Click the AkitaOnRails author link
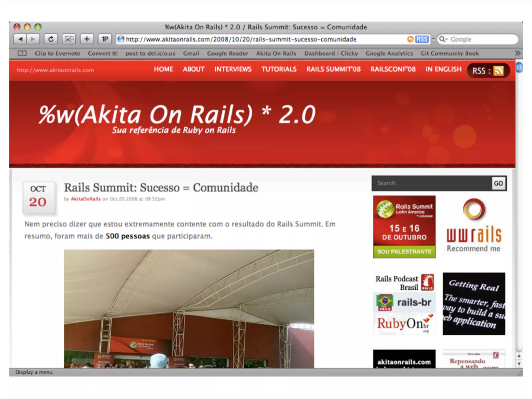Screen dimensions: 532x399 (x=85, y=199)
